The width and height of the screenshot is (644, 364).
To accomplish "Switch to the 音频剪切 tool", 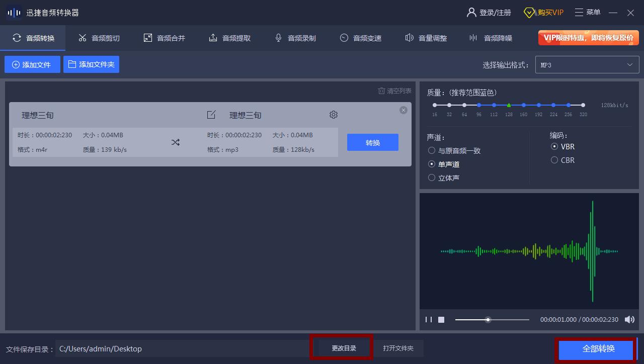I will pos(99,37).
